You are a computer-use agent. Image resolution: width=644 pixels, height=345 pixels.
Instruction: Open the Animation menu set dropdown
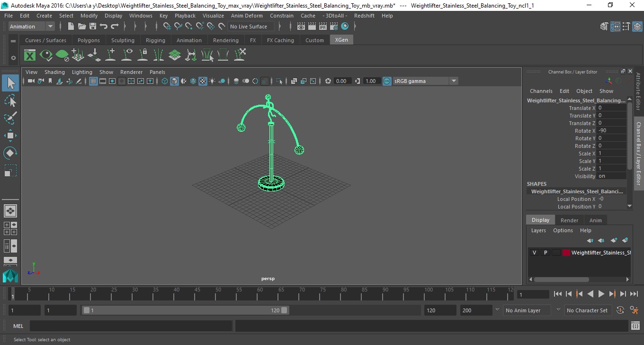pyautogui.click(x=32, y=27)
